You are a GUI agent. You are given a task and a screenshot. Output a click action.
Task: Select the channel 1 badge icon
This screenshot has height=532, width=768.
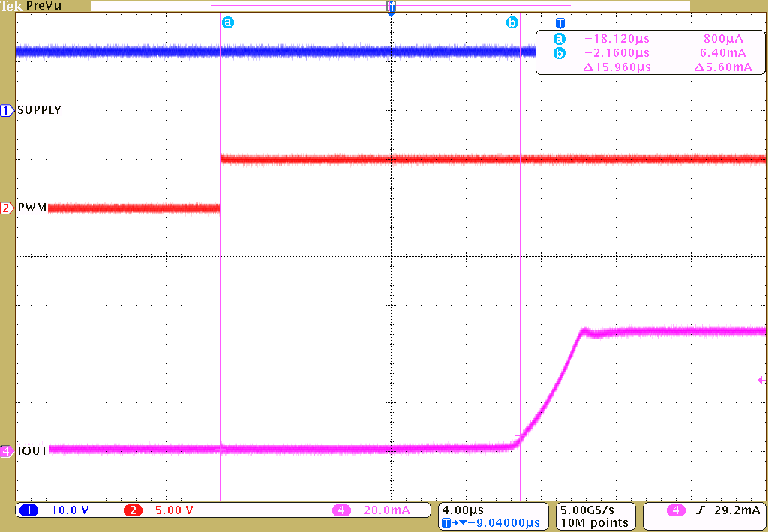6,109
